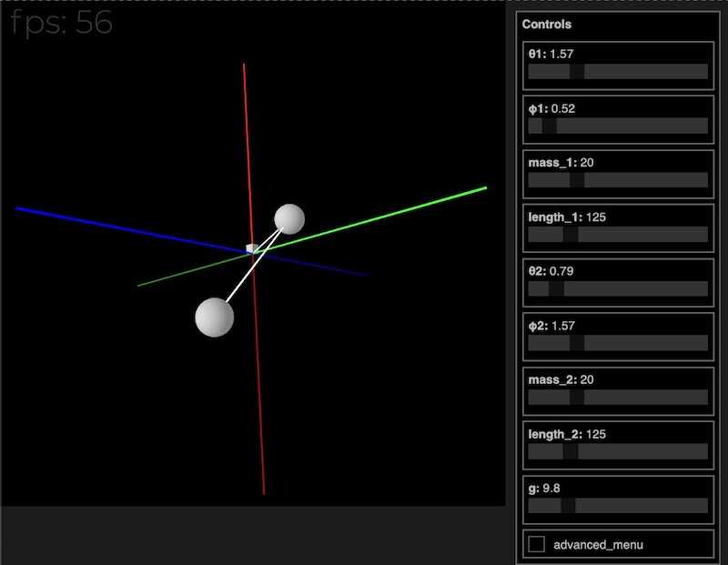
Task: Enable the advanced_menu checkbox
Action: point(535,544)
